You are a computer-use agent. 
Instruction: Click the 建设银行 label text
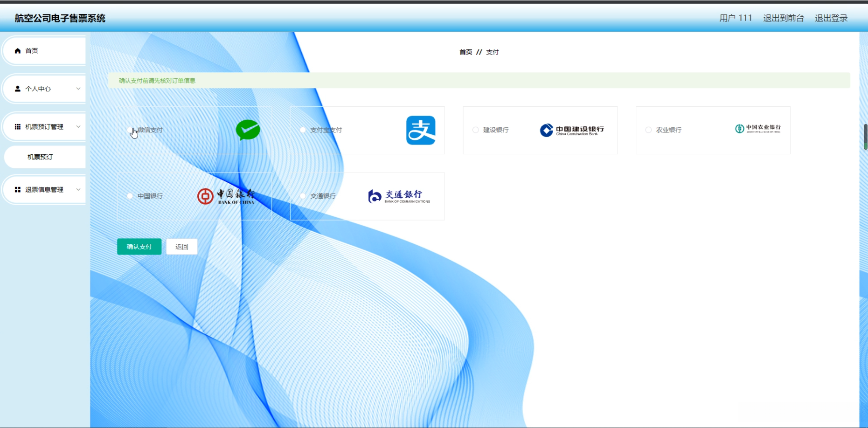(x=496, y=130)
